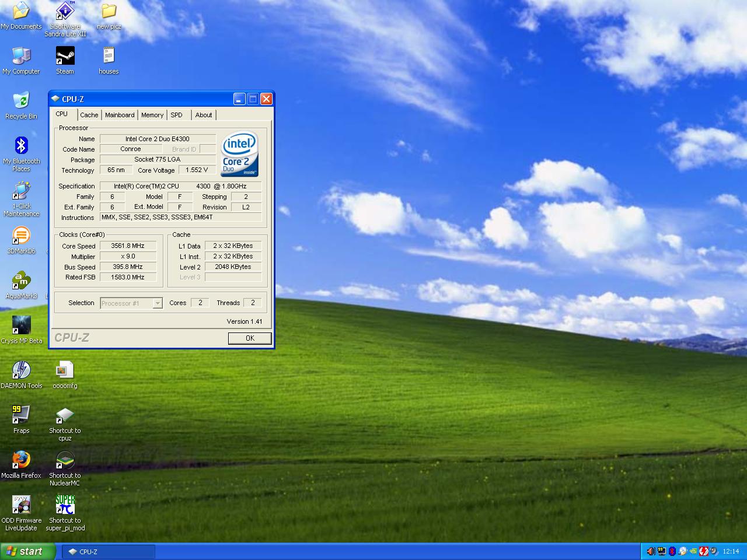The width and height of the screenshot is (747, 560).
Task: Launch the Fraps desktop shortcut
Action: [21, 420]
